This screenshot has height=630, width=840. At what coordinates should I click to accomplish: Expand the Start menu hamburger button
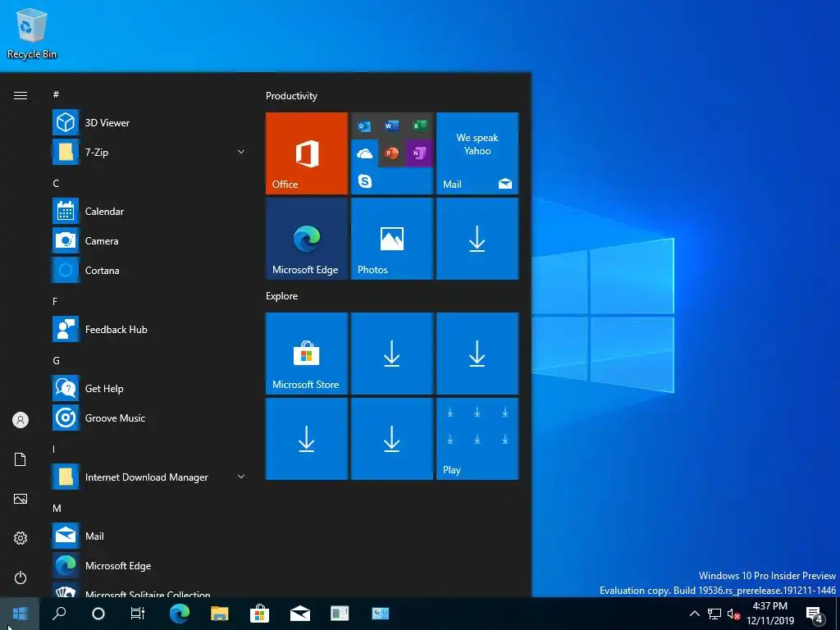pos(21,95)
